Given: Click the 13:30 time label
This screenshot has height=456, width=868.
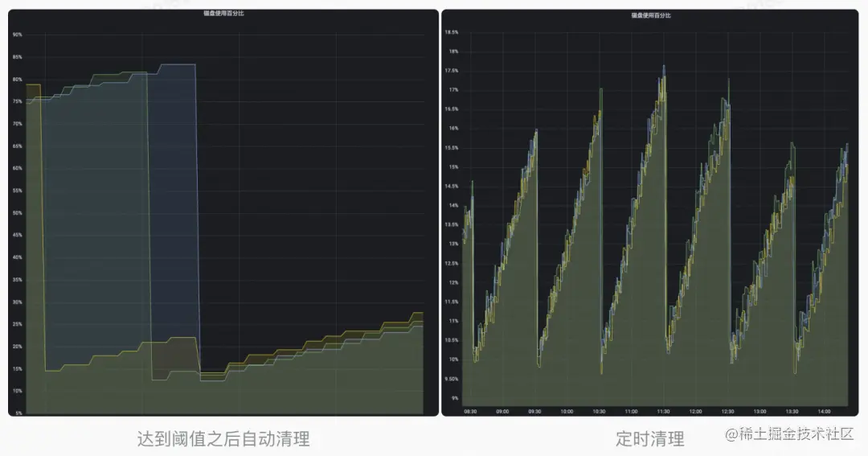Looking at the screenshot, I should point(792,412).
